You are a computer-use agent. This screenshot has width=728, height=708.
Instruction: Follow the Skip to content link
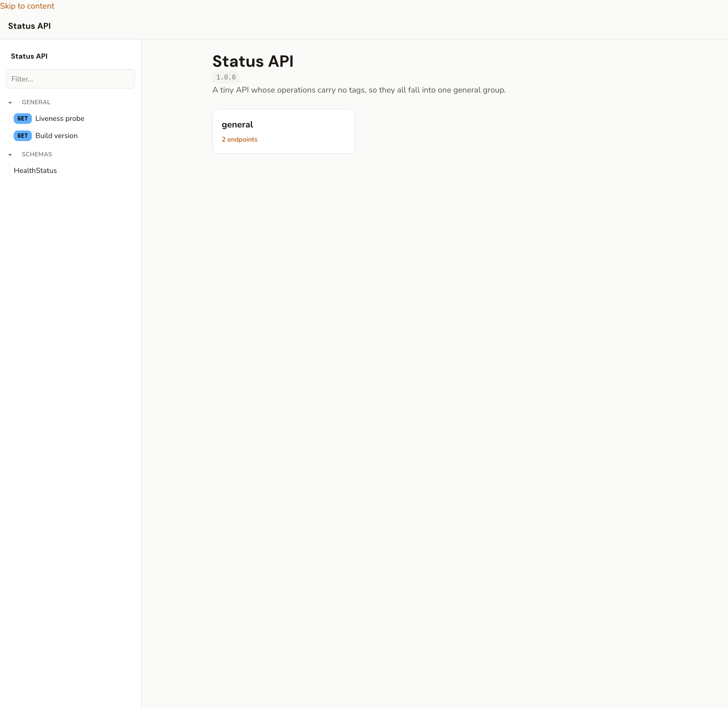point(27,6)
